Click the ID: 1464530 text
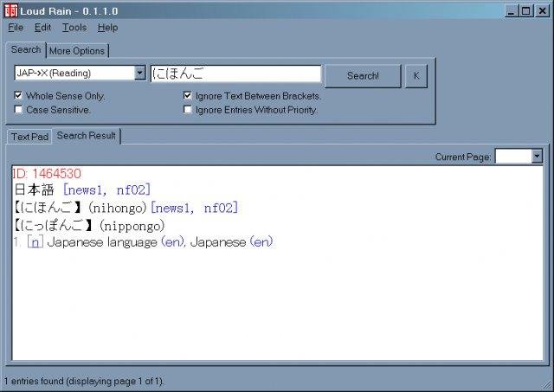Image resolution: width=554 pixels, height=392 pixels. [x=47, y=174]
